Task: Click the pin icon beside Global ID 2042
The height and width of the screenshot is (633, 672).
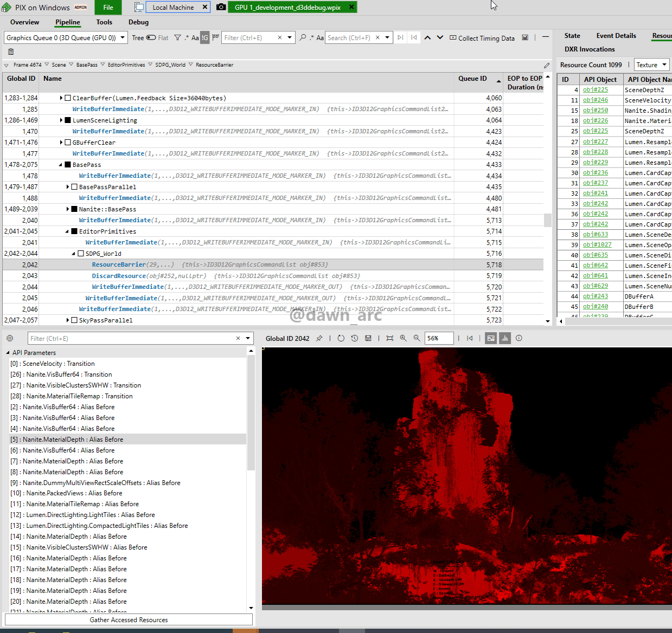Action: click(319, 338)
